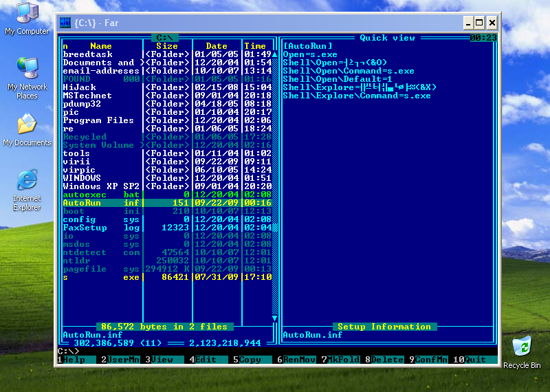Click the Open=s.exe line in Quick view
This screenshot has height=392, width=550.
coord(310,54)
